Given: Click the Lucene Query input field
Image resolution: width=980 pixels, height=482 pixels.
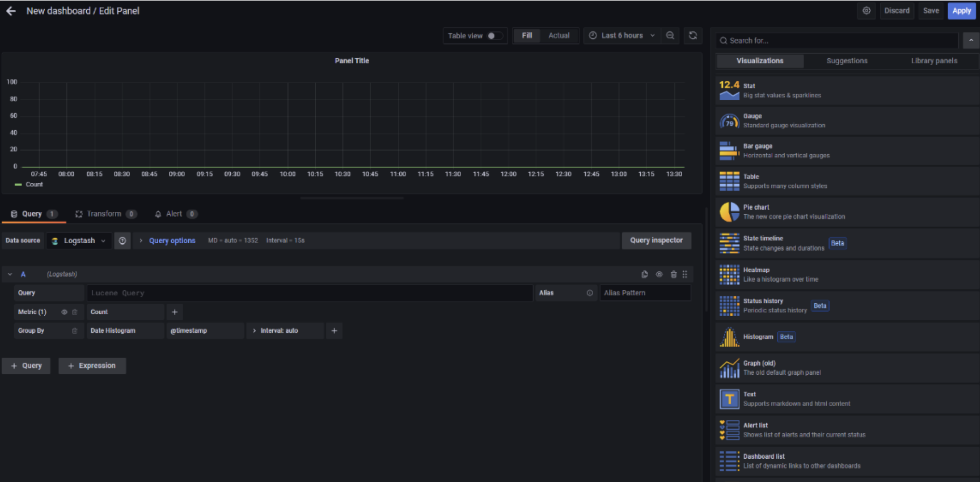Looking at the screenshot, I should [x=309, y=293].
